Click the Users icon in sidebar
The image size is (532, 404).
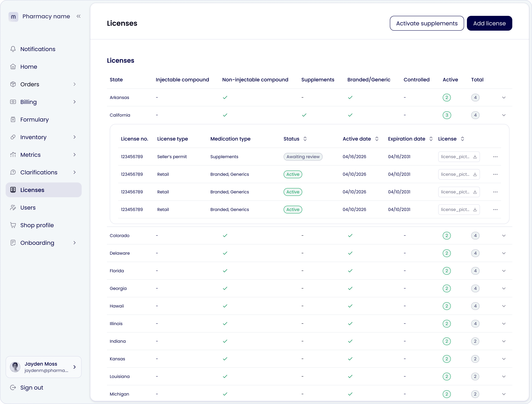point(13,208)
